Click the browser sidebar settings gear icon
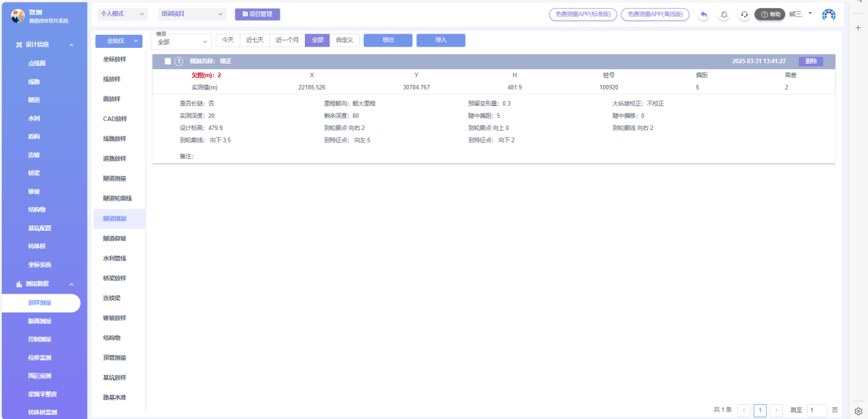 click(x=858, y=411)
